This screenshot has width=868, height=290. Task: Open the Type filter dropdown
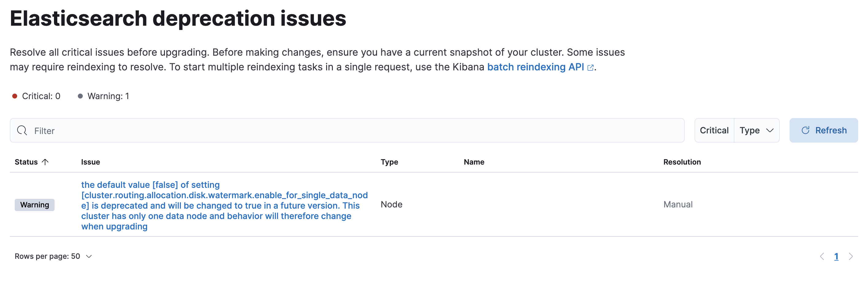[x=756, y=130]
